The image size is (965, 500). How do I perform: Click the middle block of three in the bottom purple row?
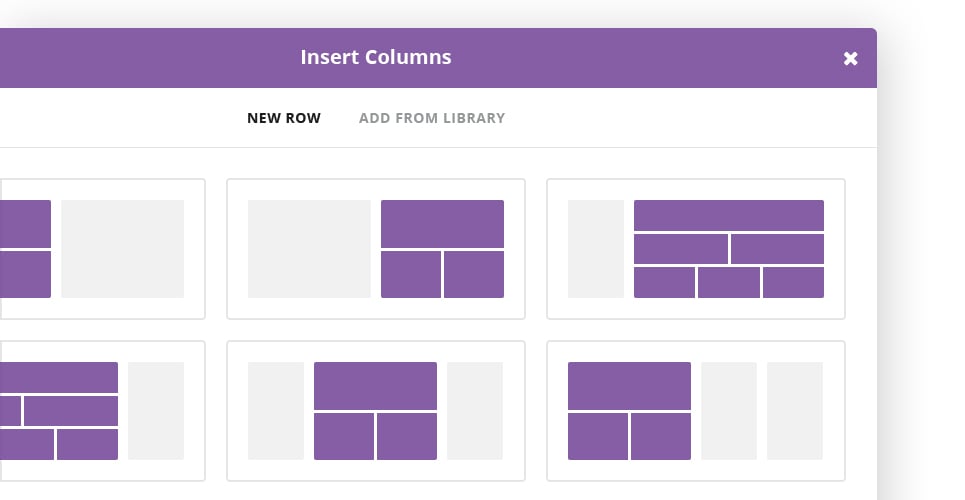[x=729, y=283]
